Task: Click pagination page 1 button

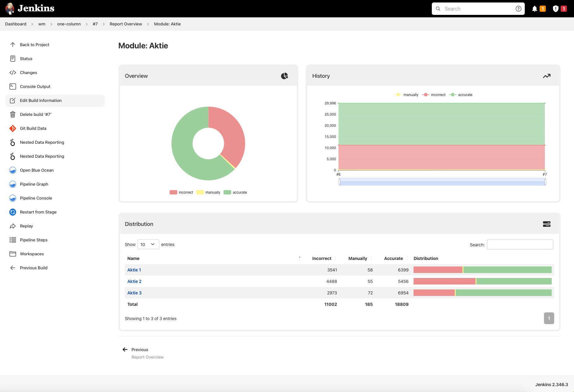Action: [x=549, y=318]
